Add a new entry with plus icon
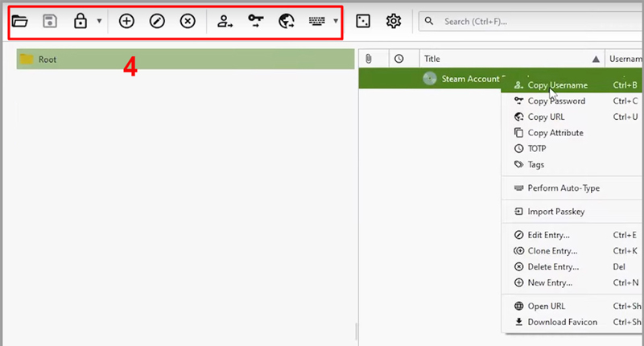The height and width of the screenshot is (346, 644). (126, 22)
